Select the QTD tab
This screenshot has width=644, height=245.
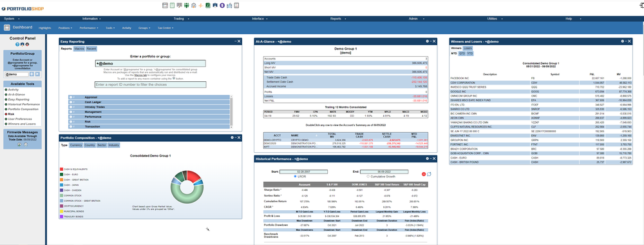462,54
